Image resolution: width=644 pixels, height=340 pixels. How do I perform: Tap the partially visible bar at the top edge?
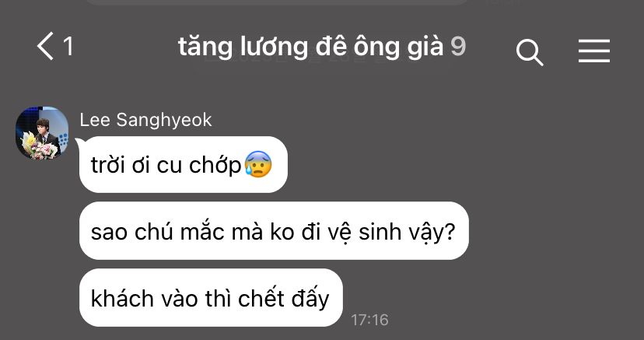coord(277,2)
